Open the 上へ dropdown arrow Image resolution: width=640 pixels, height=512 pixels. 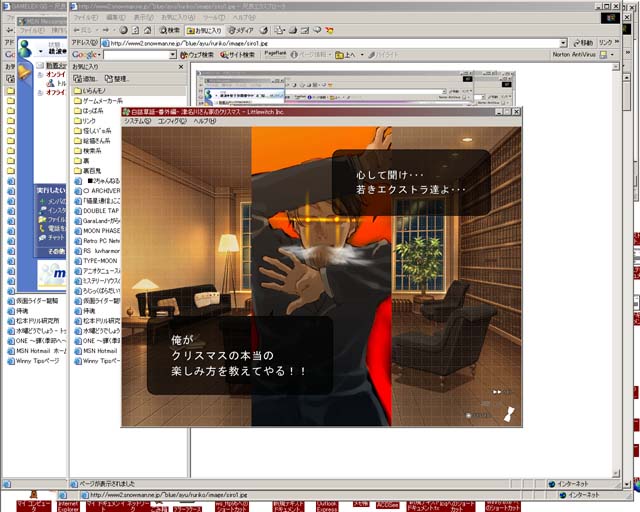(x=362, y=55)
